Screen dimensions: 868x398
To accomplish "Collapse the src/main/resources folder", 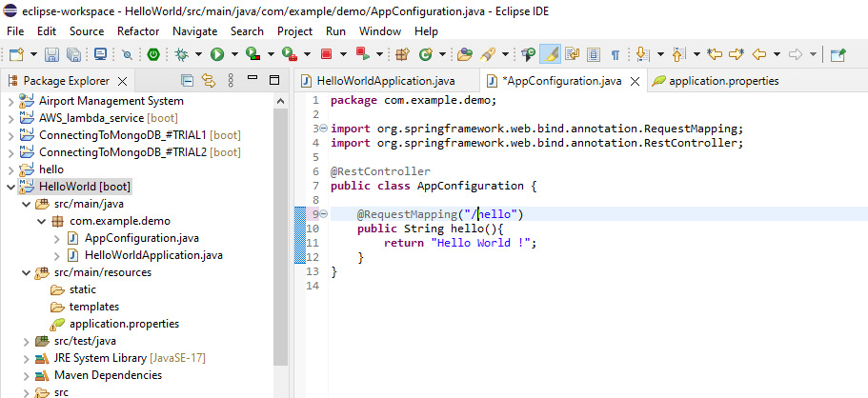I will [x=26, y=272].
